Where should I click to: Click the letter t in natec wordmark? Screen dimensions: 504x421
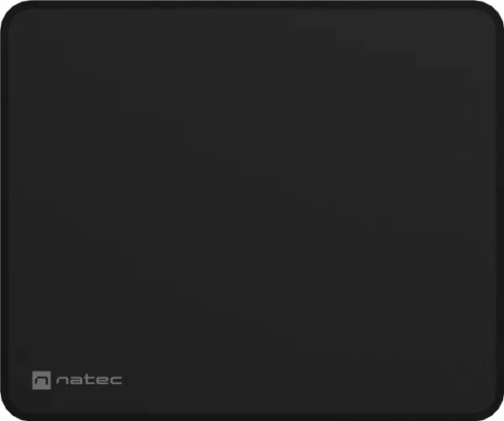click(88, 380)
